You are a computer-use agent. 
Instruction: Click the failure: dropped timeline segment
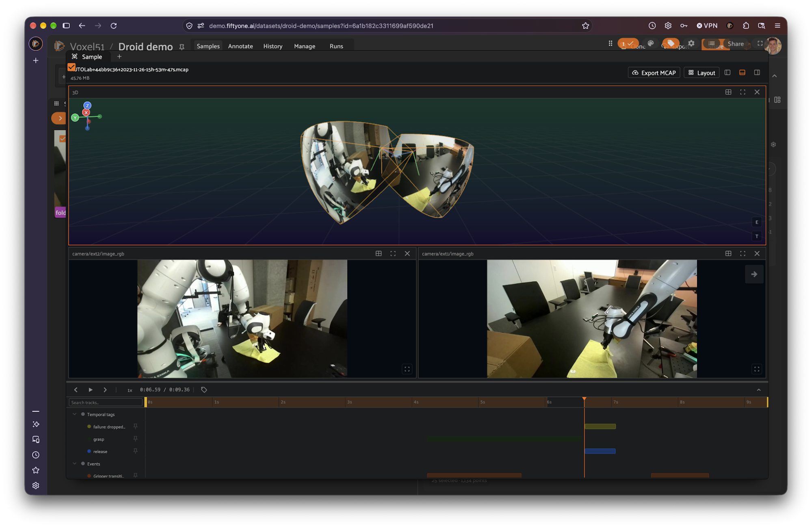[600, 426]
